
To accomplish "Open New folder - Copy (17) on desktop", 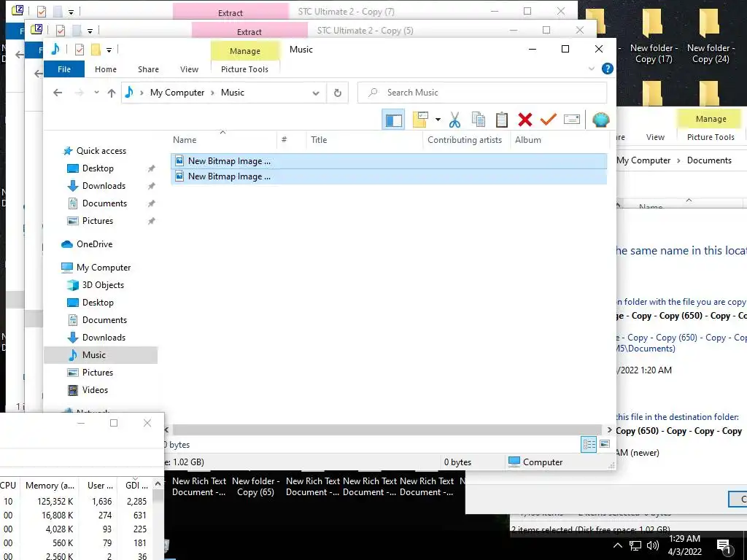I will [653, 36].
